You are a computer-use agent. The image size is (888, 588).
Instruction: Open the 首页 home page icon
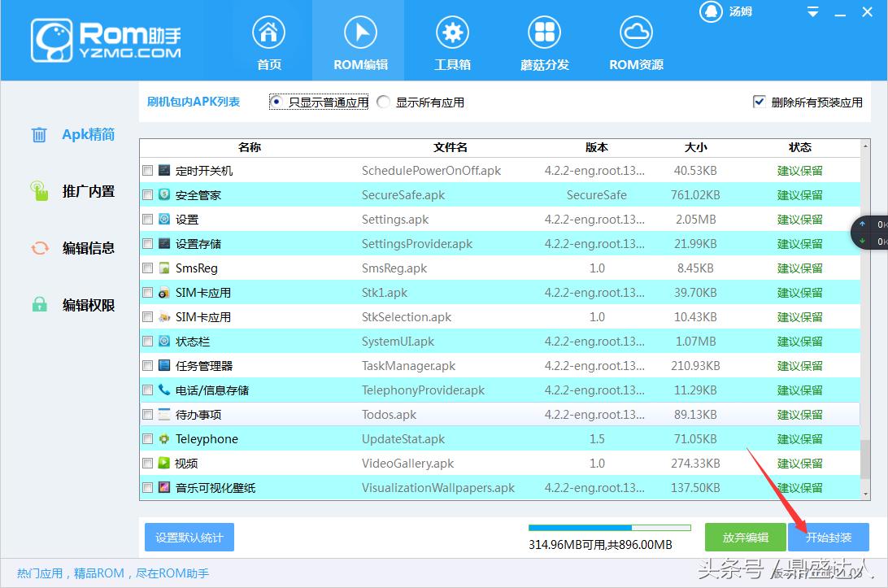tap(268, 33)
